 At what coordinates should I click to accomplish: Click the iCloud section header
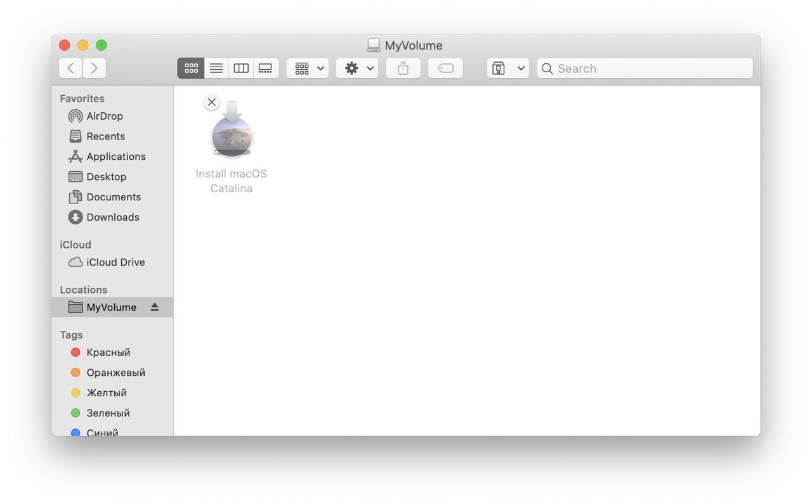[75, 245]
